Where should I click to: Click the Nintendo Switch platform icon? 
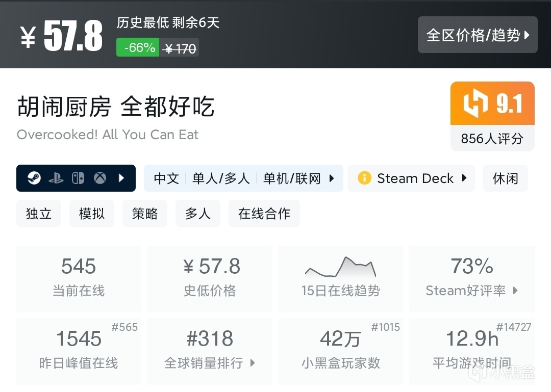pos(78,178)
